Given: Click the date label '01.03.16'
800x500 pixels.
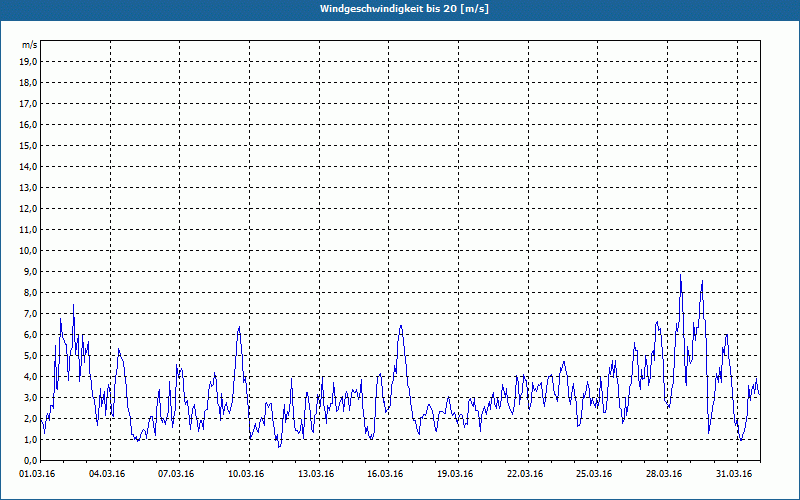Looking at the screenshot, I should 37,474.
